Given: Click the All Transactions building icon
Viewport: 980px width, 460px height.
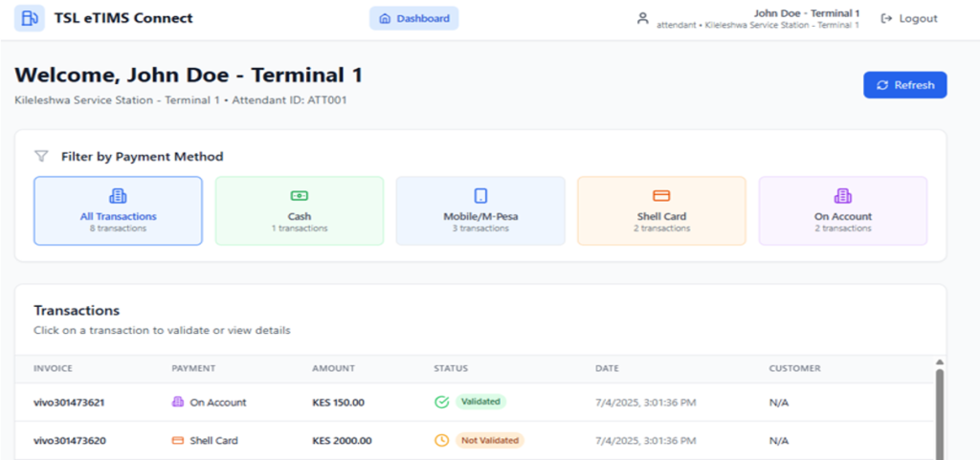Looking at the screenshot, I should pyautogui.click(x=118, y=196).
